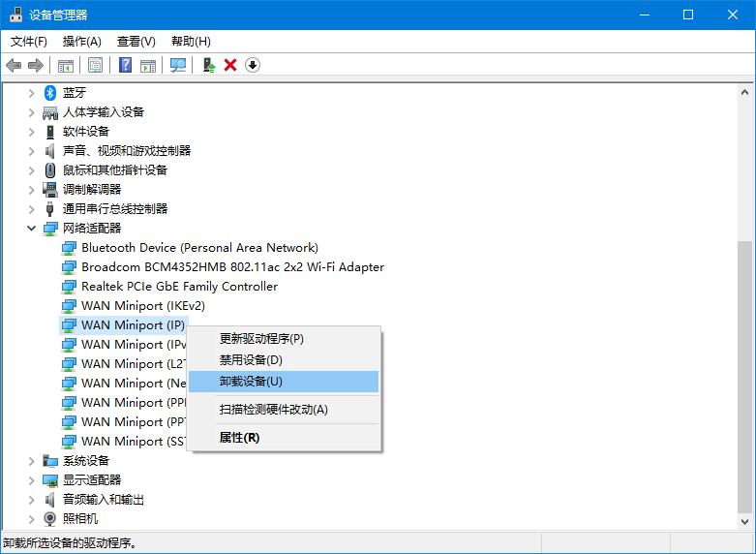Open the 帮助(H) menu
This screenshot has width=756, height=554.
191,42
